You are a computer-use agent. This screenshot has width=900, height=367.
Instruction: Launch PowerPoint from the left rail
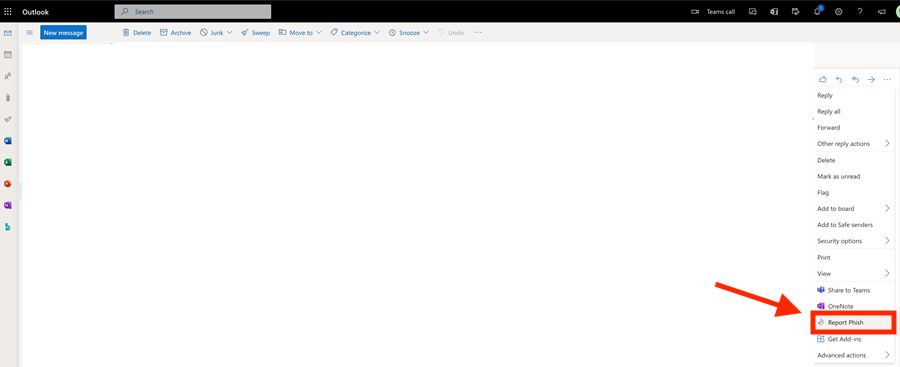8,184
